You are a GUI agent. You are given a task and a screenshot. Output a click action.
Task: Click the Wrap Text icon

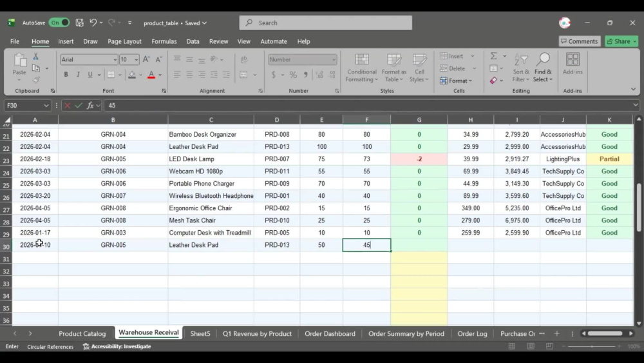244,59
